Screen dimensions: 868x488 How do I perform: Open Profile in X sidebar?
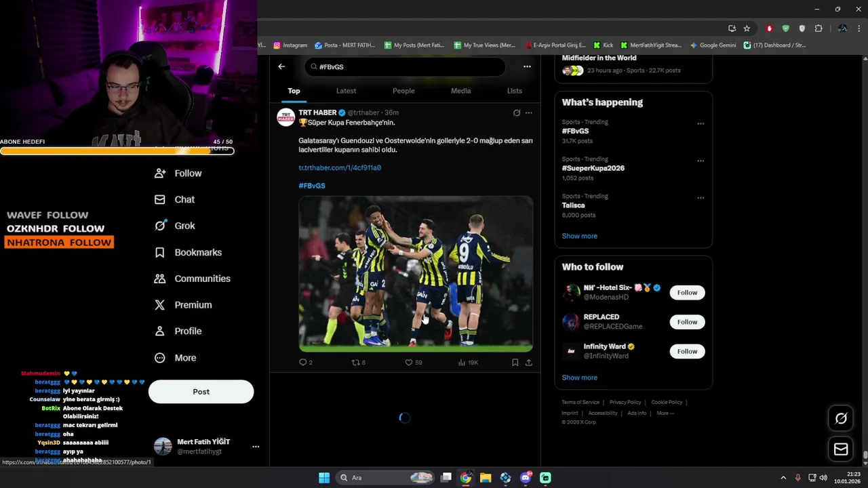pyautogui.click(x=178, y=331)
